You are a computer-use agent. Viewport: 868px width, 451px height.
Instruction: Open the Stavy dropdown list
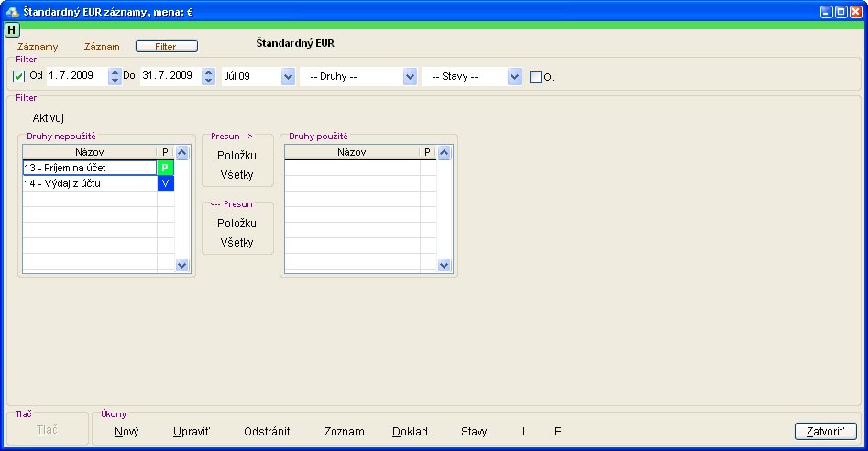pyautogui.click(x=514, y=77)
